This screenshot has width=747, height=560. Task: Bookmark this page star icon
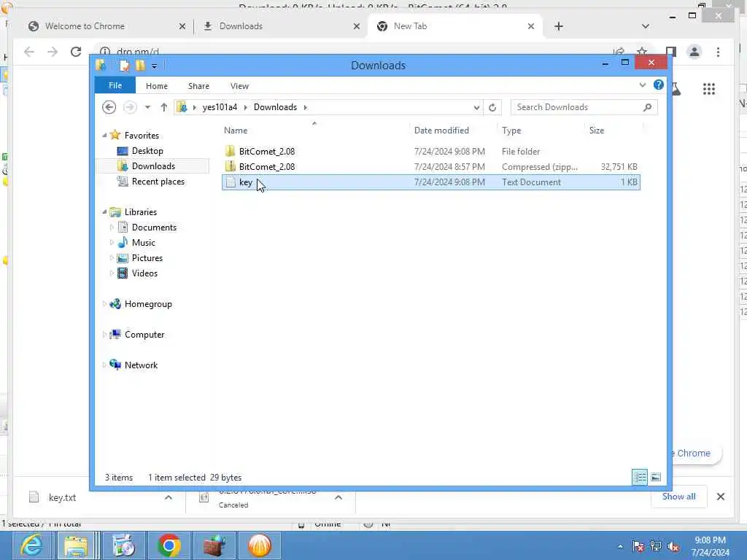(642, 50)
